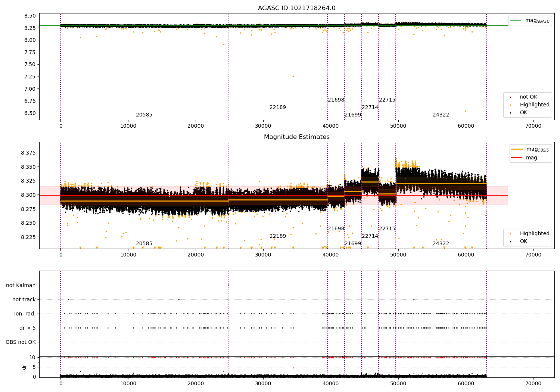560x392 pixels.
Task: Click the "OBS not OK" y-axis label
Action: (x=21, y=342)
